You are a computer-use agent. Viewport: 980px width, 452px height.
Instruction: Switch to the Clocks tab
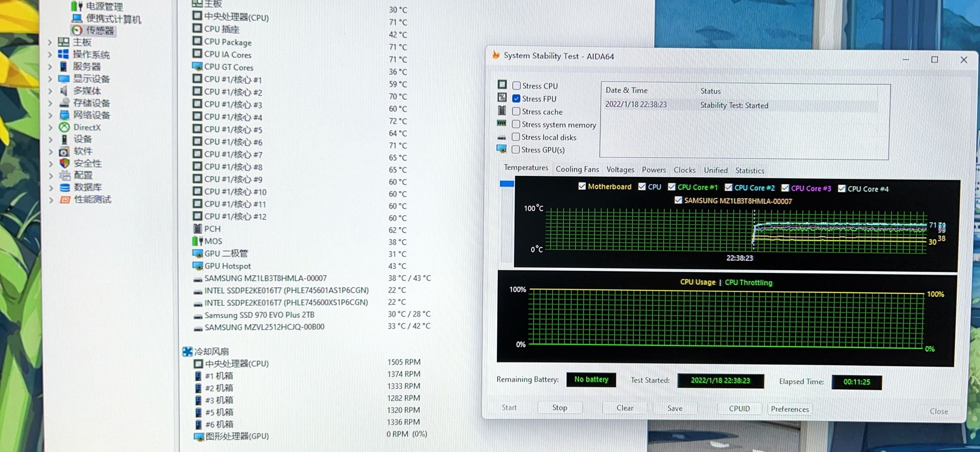[685, 170]
